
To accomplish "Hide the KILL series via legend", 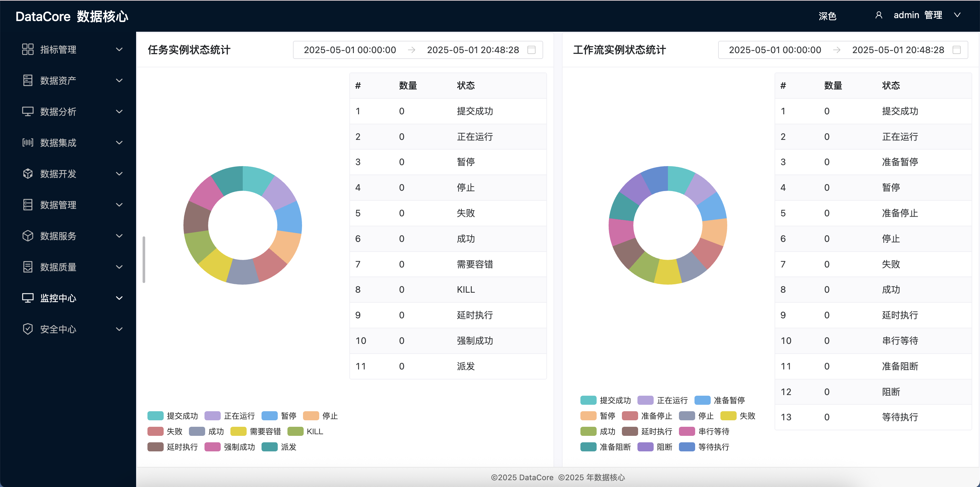I will click(305, 432).
